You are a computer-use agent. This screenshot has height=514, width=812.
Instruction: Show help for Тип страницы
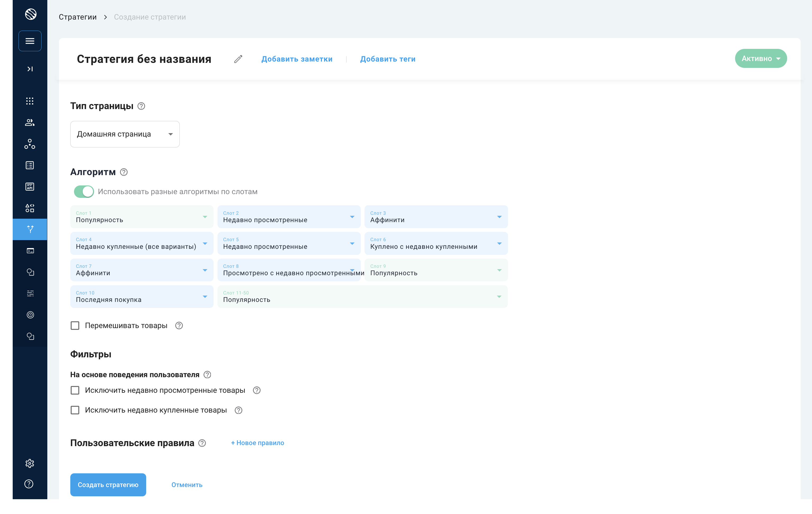point(141,106)
